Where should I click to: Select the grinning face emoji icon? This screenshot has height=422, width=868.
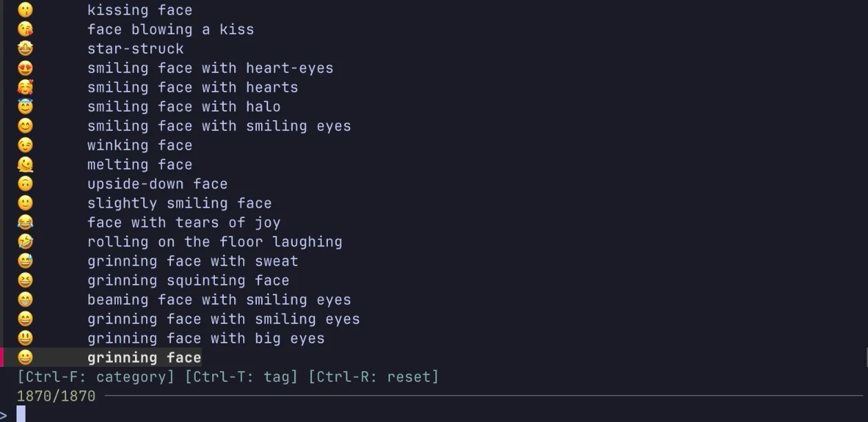click(x=25, y=357)
